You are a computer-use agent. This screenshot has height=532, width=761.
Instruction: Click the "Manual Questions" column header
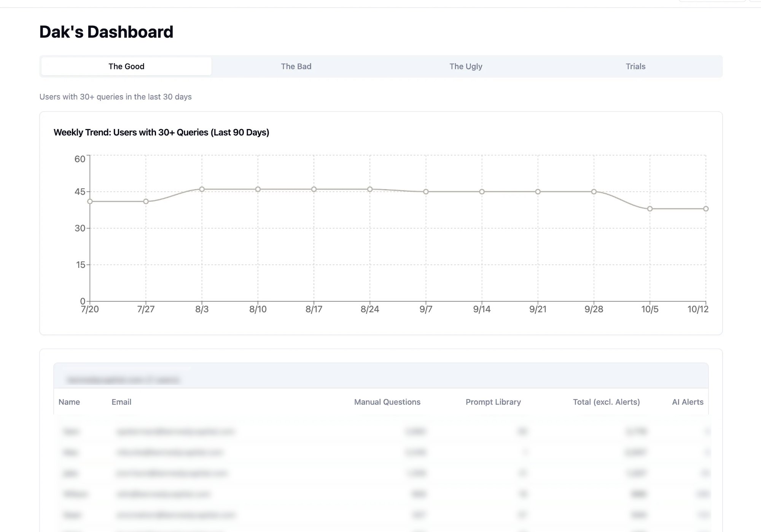point(387,402)
